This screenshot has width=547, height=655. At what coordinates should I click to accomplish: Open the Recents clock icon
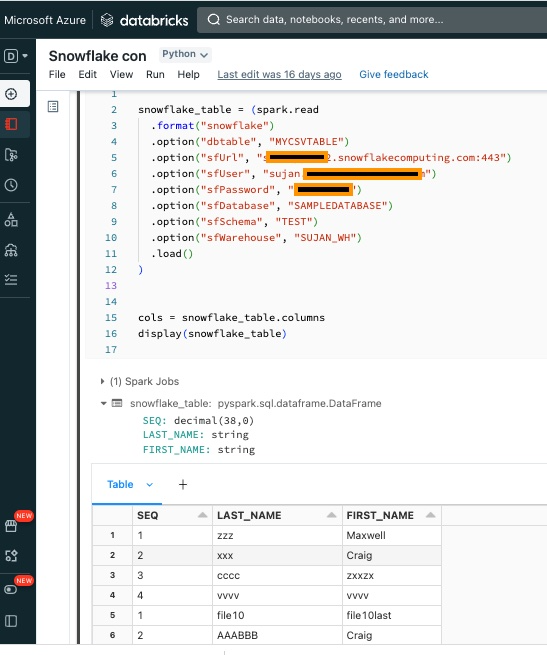pyautogui.click(x=11, y=185)
